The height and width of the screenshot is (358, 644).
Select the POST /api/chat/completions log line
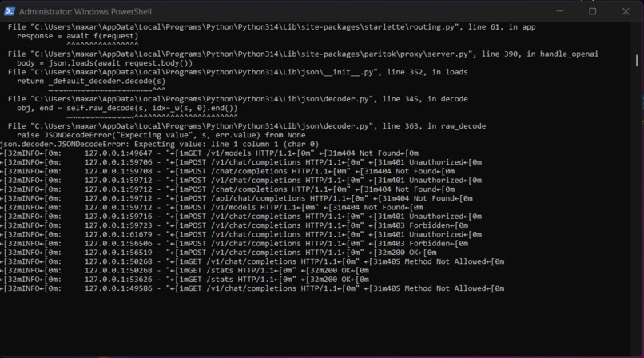(x=237, y=199)
